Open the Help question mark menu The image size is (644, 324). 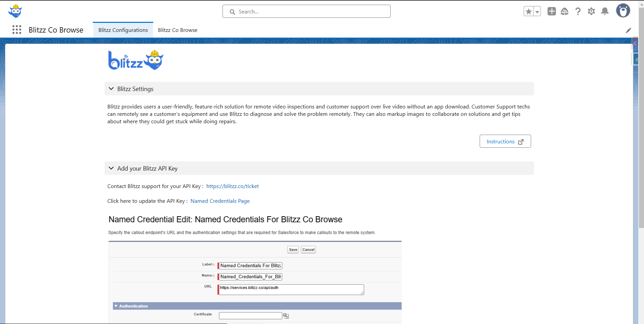578,11
